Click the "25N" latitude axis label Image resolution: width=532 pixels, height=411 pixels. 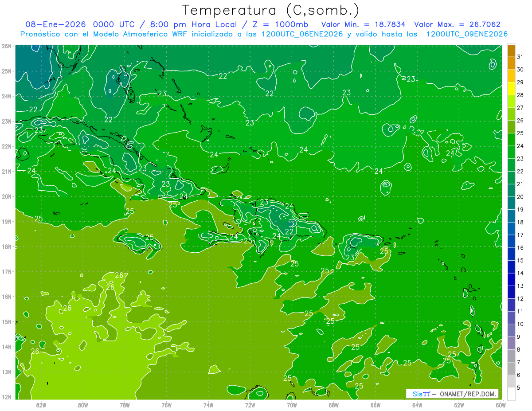7,71
